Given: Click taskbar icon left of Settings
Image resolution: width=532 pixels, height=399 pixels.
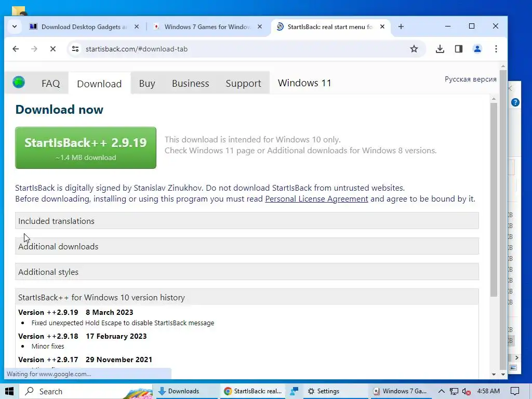Looking at the screenshot, I should [294, 391].
